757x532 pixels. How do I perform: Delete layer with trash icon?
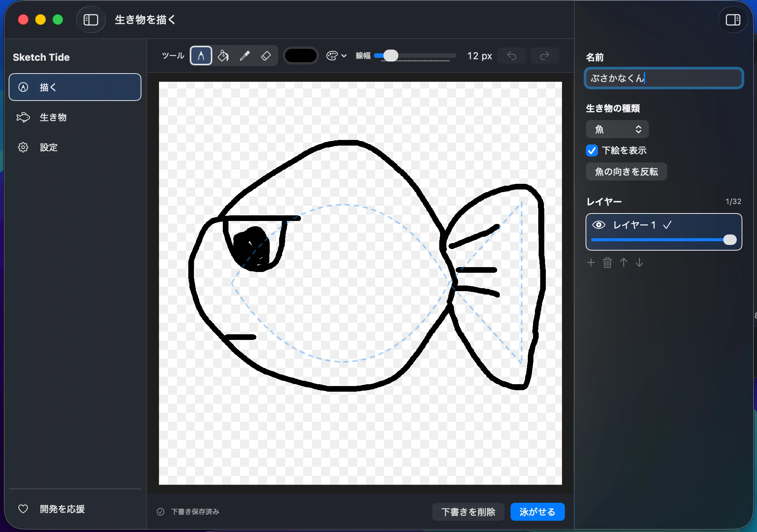tap(607, 262)
